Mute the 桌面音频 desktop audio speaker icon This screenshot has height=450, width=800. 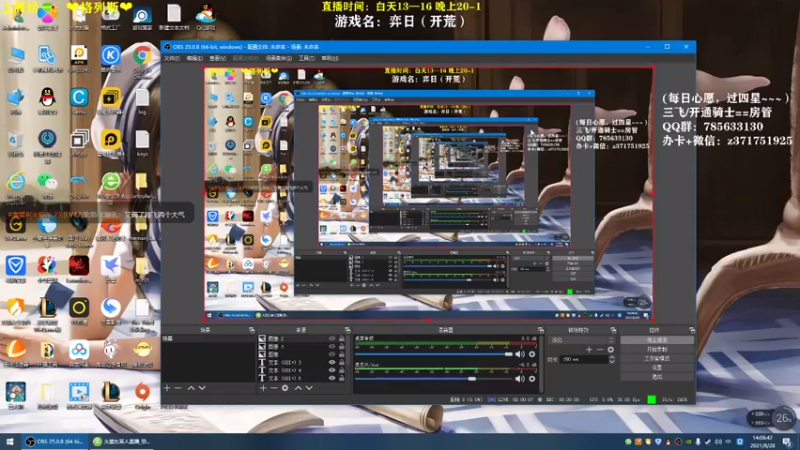coord(520,354)
